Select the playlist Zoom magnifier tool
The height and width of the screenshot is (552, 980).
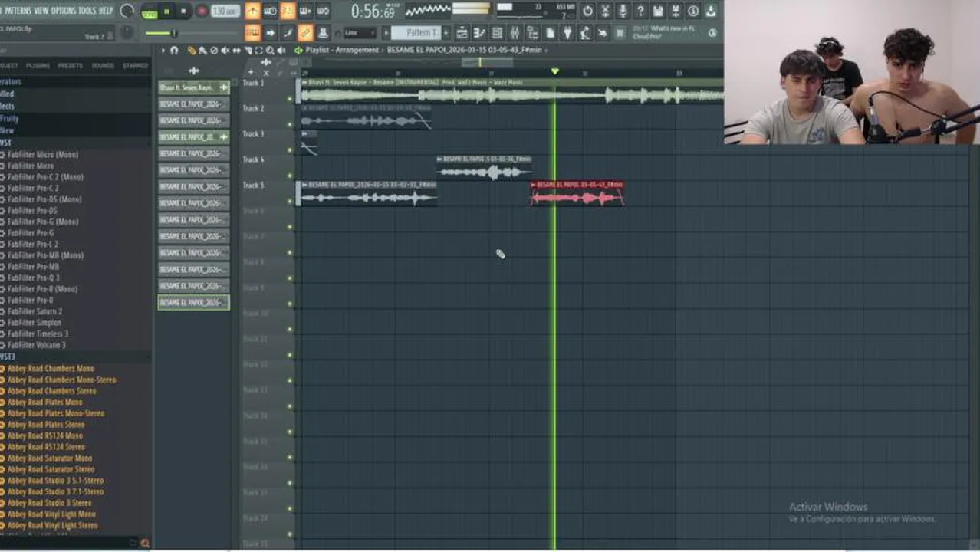(x=270, y=50)
